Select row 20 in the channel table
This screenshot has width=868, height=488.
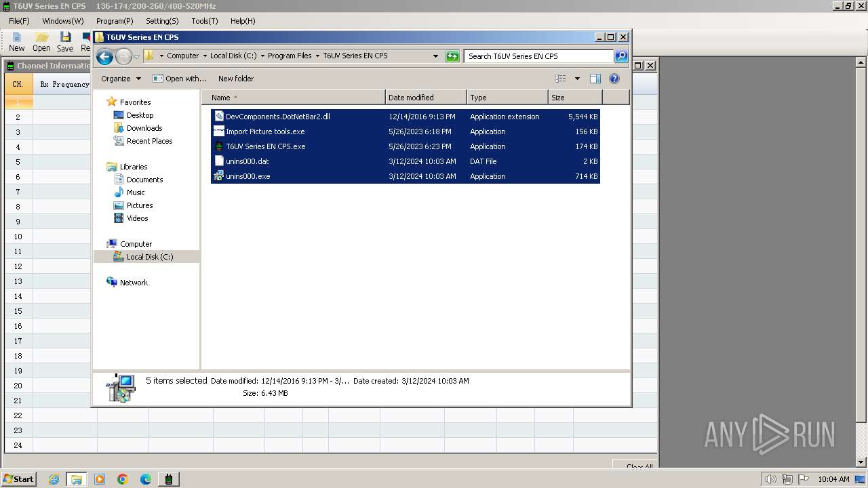18,386
